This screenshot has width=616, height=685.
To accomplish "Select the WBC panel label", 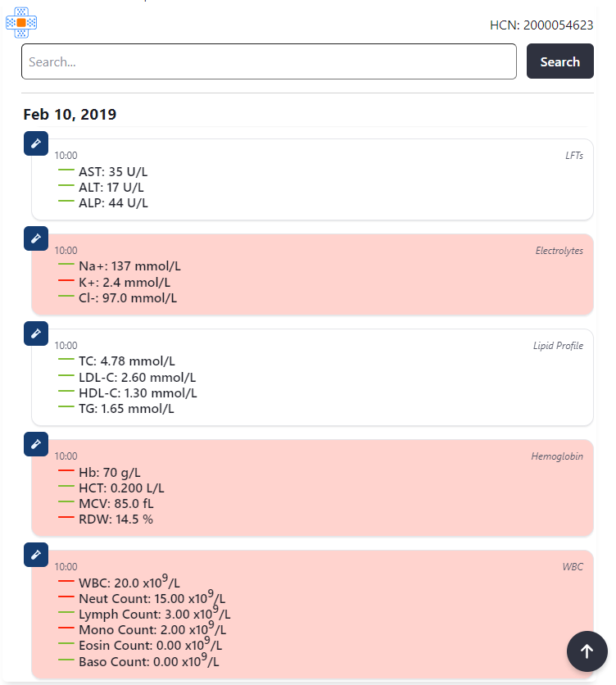I will point(574,566).
